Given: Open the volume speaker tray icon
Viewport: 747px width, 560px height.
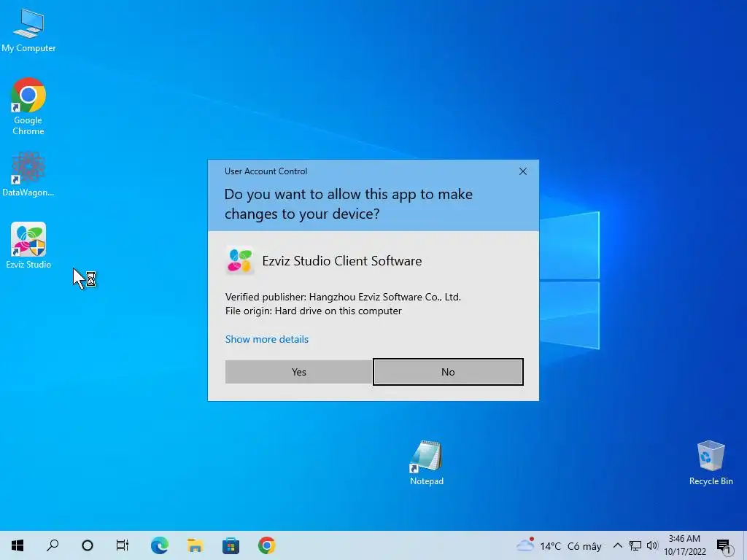Looking at the screenshot, I should coord(652,545).
